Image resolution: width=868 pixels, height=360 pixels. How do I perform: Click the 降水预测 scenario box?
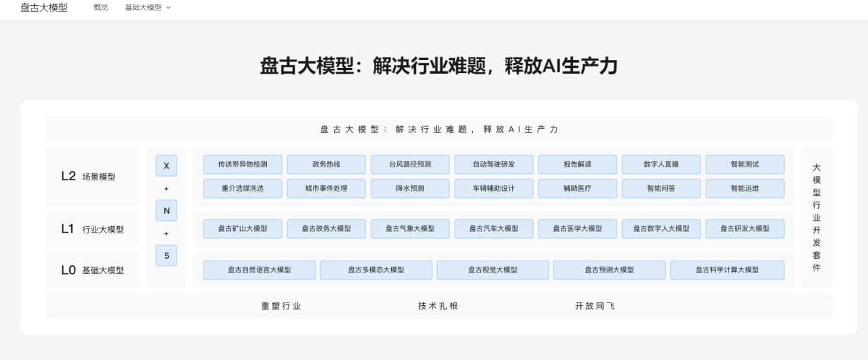[x=410, y=189]
